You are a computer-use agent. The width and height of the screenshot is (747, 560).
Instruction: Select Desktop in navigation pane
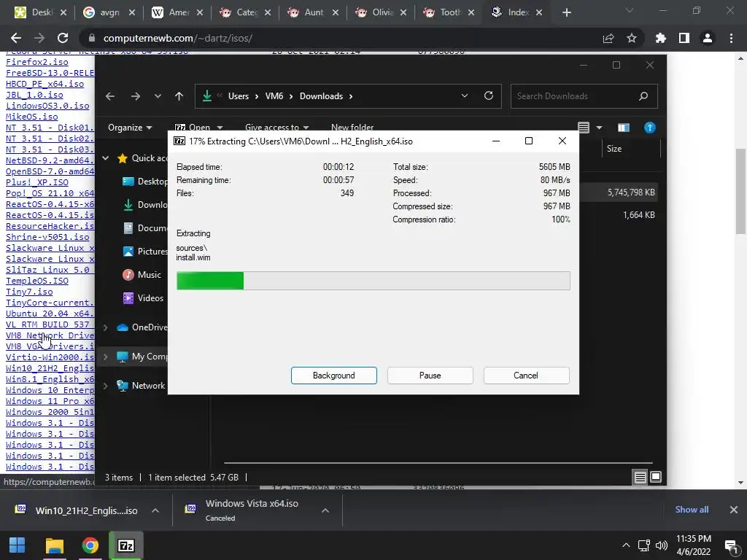[x=145, y=182]
